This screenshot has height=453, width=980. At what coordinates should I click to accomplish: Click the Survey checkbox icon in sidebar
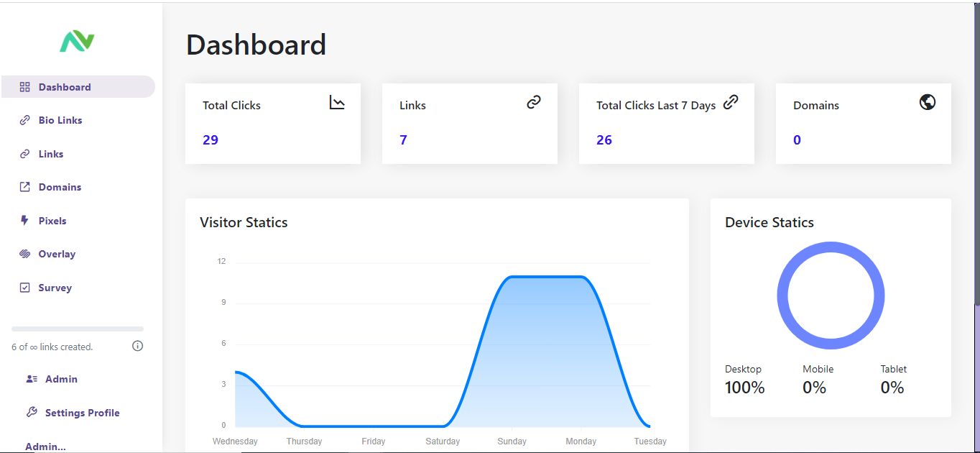pyautogui.click(x=24, y=288)
